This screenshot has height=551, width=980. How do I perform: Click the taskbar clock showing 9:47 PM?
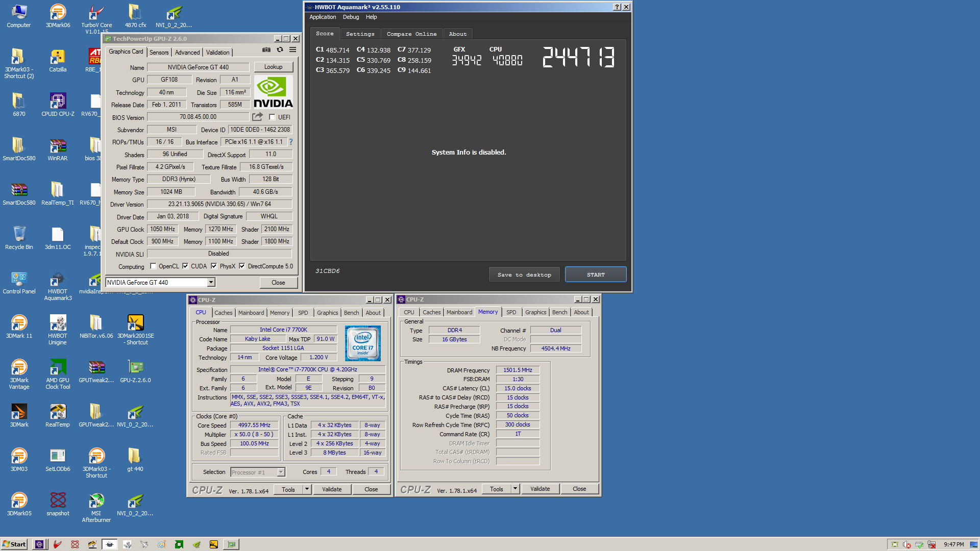coord(953,544)
